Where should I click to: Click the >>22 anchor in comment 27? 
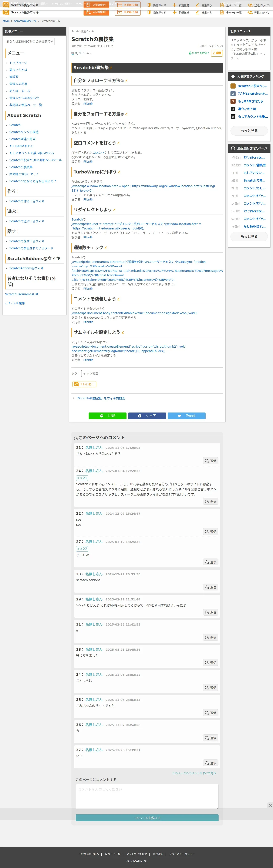pyautogui.click(x=82, y=549)
